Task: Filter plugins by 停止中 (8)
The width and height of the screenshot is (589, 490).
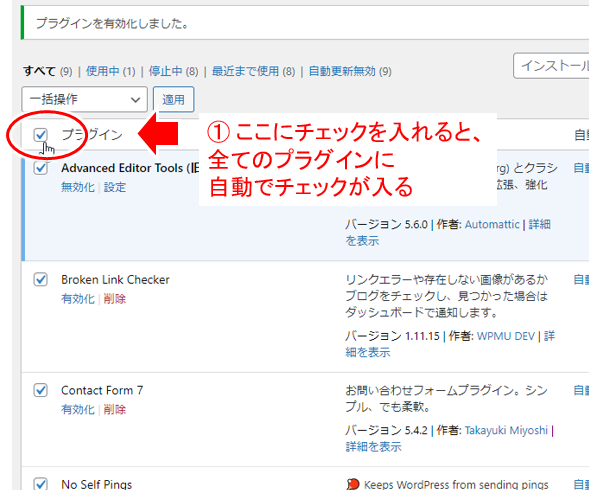Action: click(x=173, y=71)
